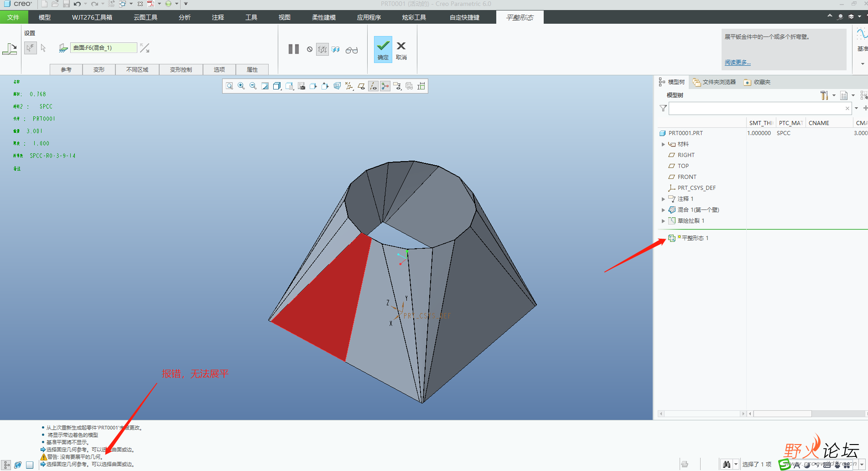This screenshot has height=471, width=868.
Task: Open the windows switch dropdown arrow
Action: 131,4
